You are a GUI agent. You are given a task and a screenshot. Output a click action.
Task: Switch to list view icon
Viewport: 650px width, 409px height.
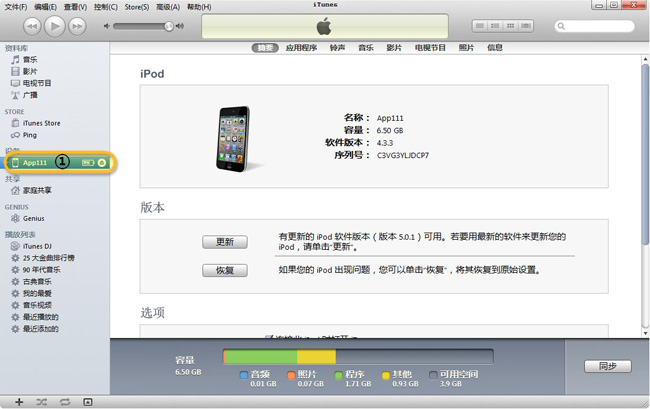pyautogui.click(x=480, y=26)
